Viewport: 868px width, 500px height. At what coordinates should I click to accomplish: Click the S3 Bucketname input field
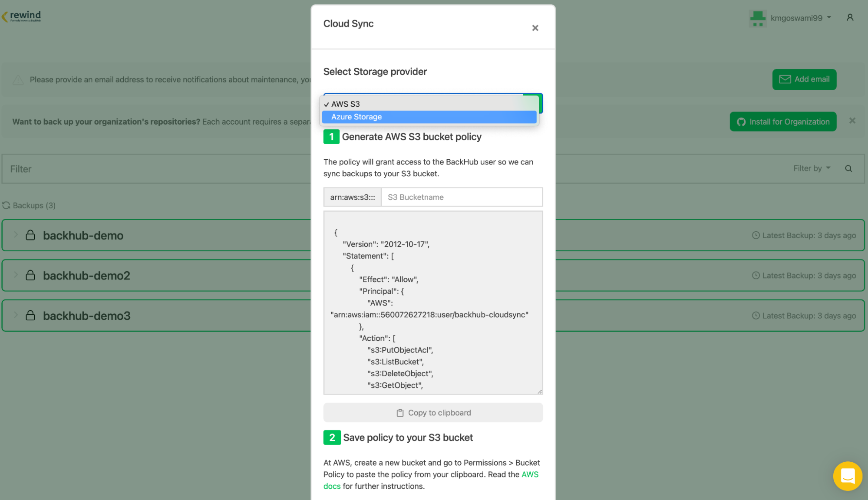462,197
